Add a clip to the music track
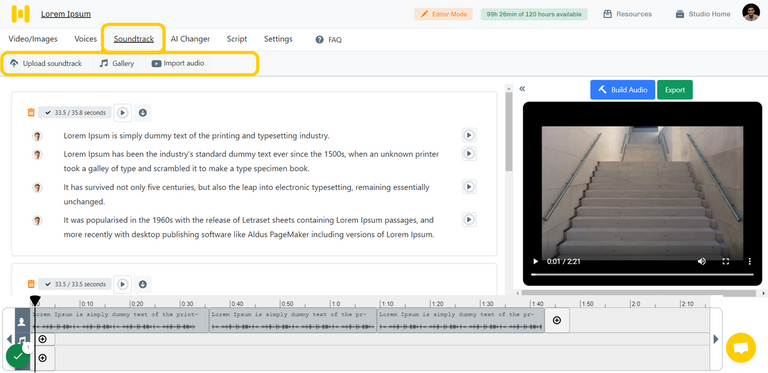This screenshot has width=768, height=373. pyautogui.click(x=43, y=339)
